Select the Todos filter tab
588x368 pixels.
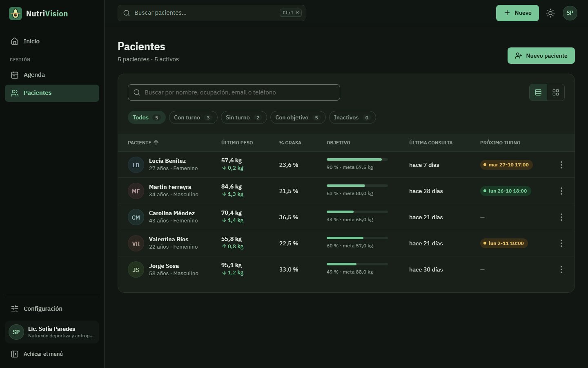(x=147, y=117)
